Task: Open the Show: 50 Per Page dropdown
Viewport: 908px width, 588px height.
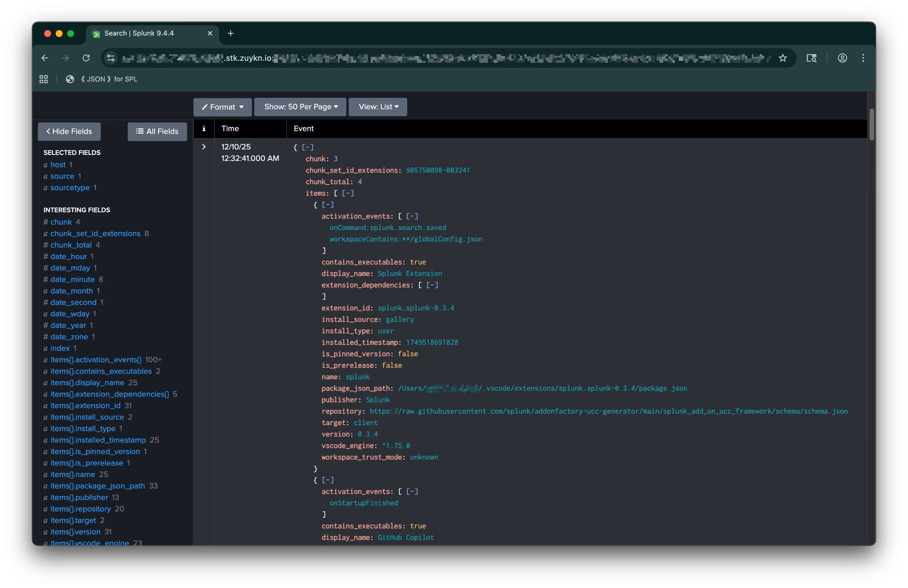Action: (300, 107)
